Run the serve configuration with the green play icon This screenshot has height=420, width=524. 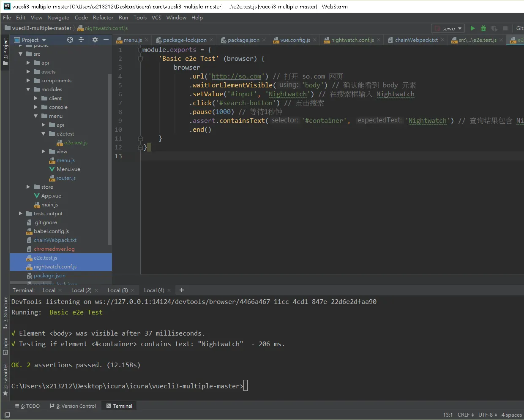click(472, 28)
